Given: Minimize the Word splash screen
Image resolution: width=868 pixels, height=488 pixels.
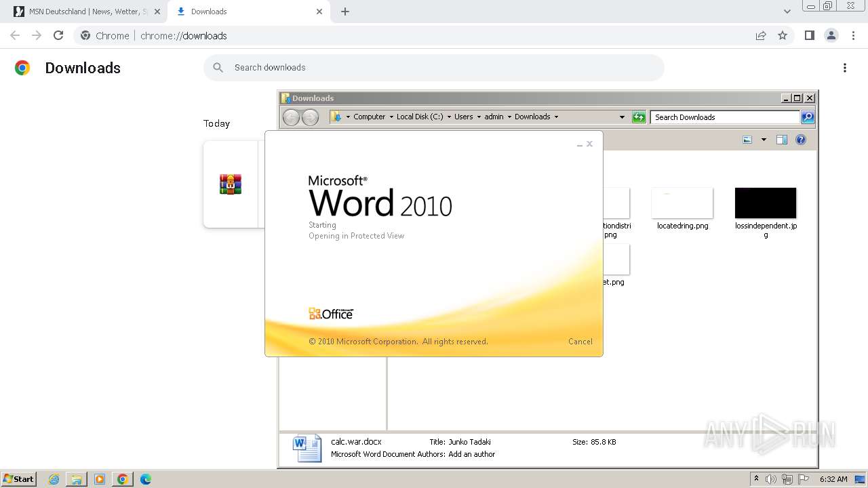Looking at the screenshot, I should point(579,144).
